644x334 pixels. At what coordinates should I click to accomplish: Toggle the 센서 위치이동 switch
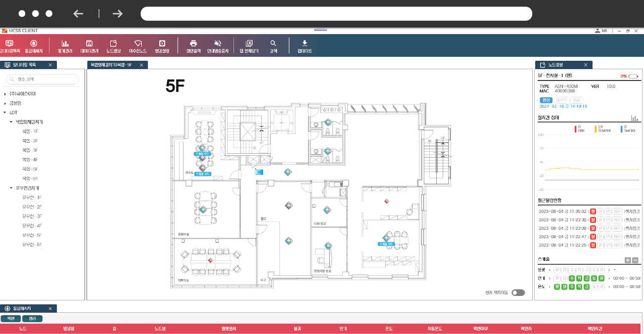[x=518, y=292]
